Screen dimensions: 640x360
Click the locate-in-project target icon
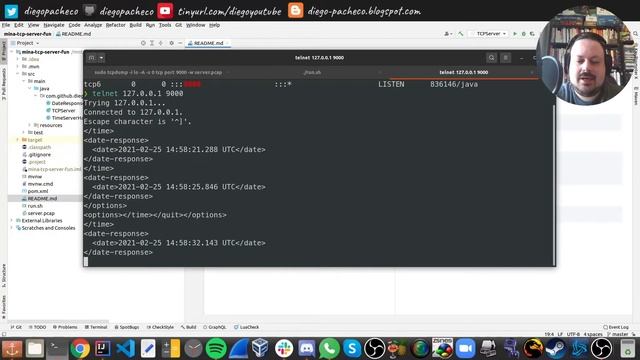[x=143, y=43]
